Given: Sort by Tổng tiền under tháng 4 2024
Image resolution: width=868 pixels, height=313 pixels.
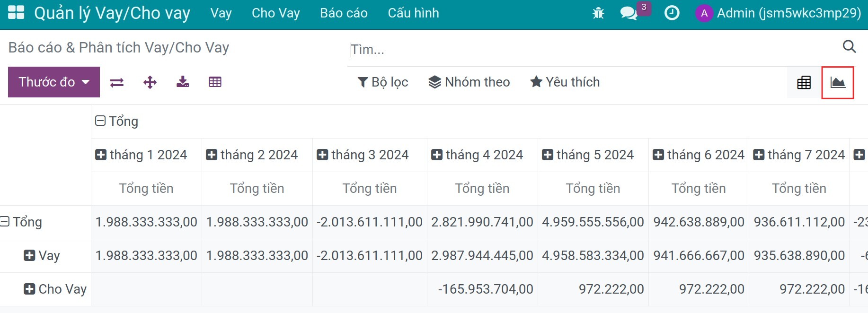Looking at the screenshot, I should click(x=482, y=188).
